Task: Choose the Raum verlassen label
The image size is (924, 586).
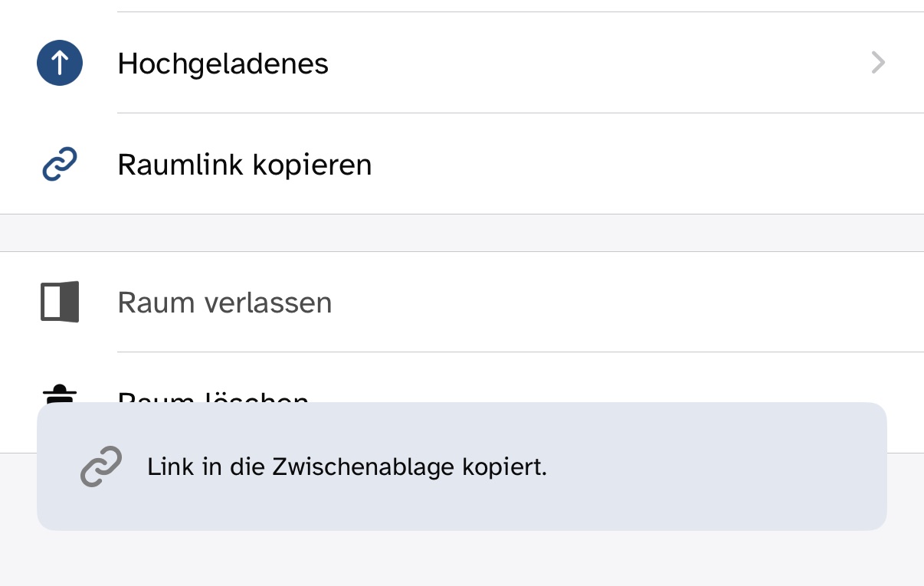Action: tap(224, 303)
